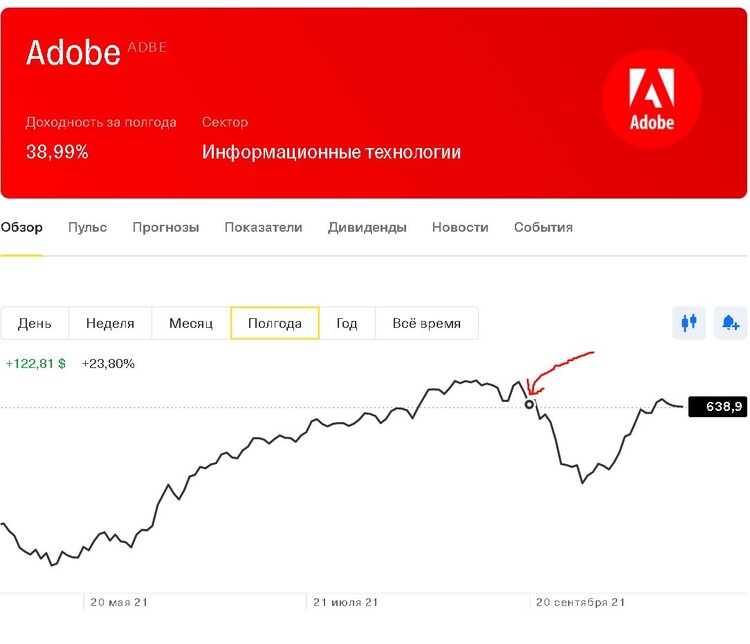Select the Неделя period toggle

110,323
